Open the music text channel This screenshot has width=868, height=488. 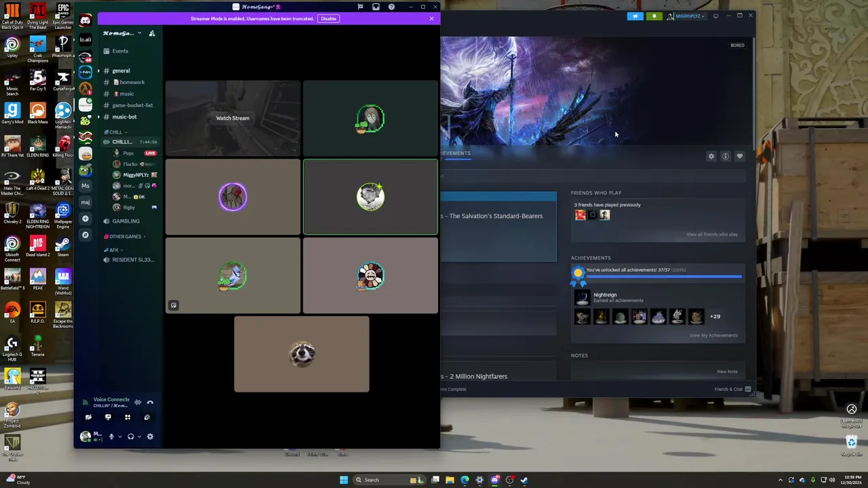129,94
